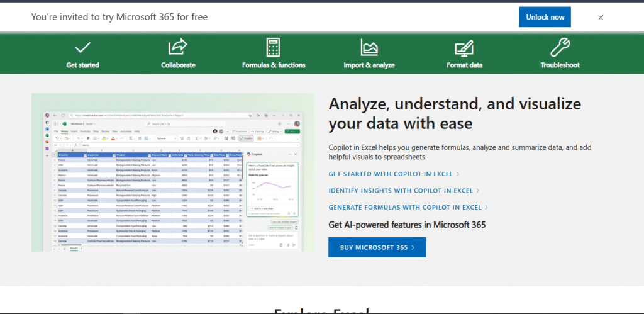This screenshot has height=314, width=644.
Task: Open the Import & analyze text label
Action: pyautogui.click(x=369, y=65)
